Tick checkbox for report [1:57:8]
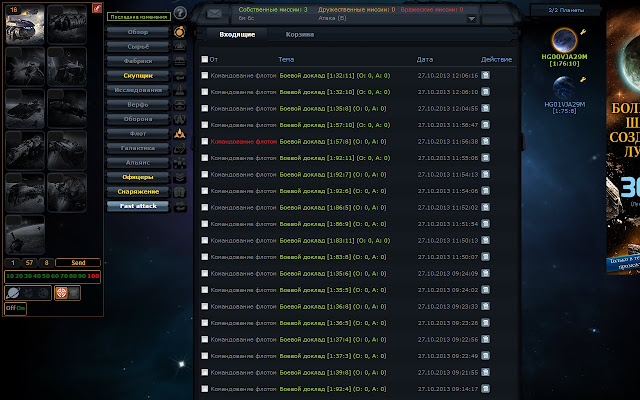The width and height of the screenshot is (640, 400). coord(204,141)
